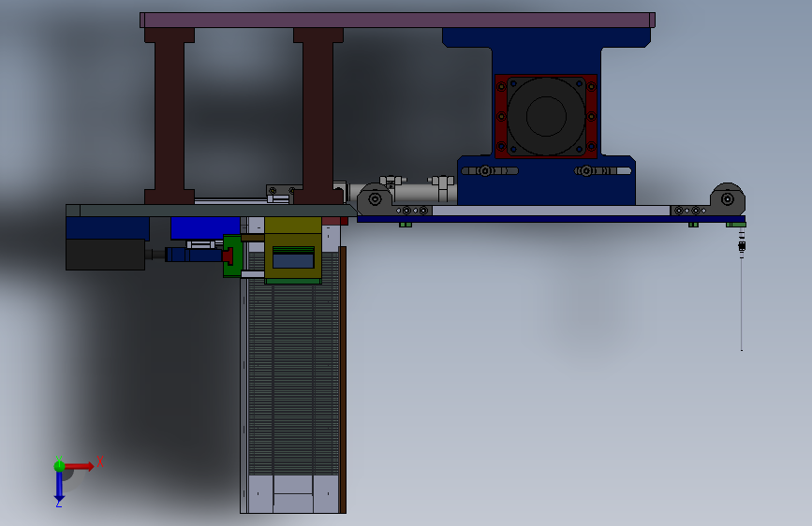
Task: Click the green Y axis dot of the triad
Action: pyautogui.click(x=59, y=466)
